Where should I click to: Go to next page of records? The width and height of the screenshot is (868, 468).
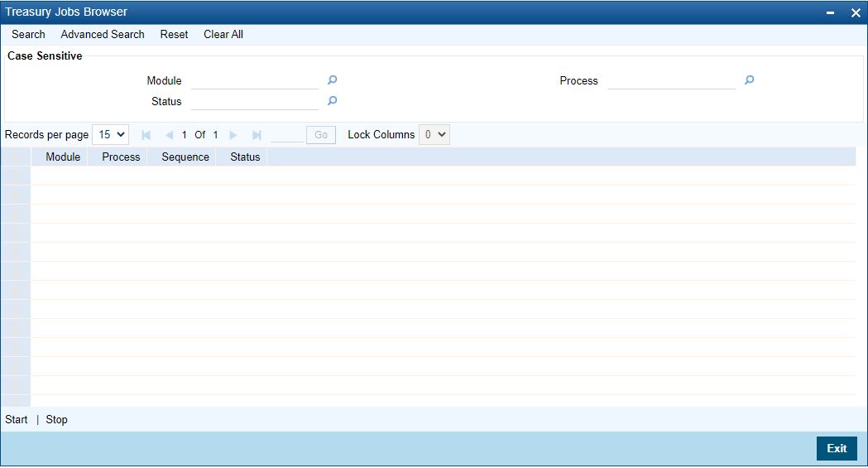[x=233, y=134]
